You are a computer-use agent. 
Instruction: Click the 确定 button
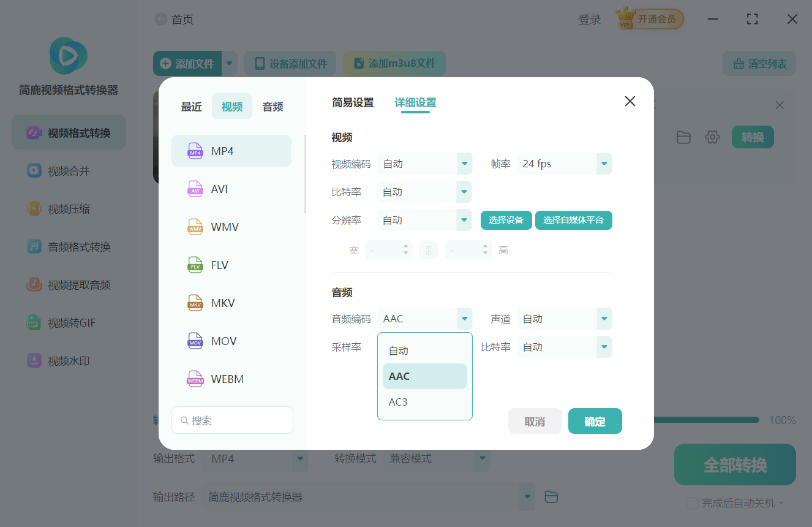[595, 421]
